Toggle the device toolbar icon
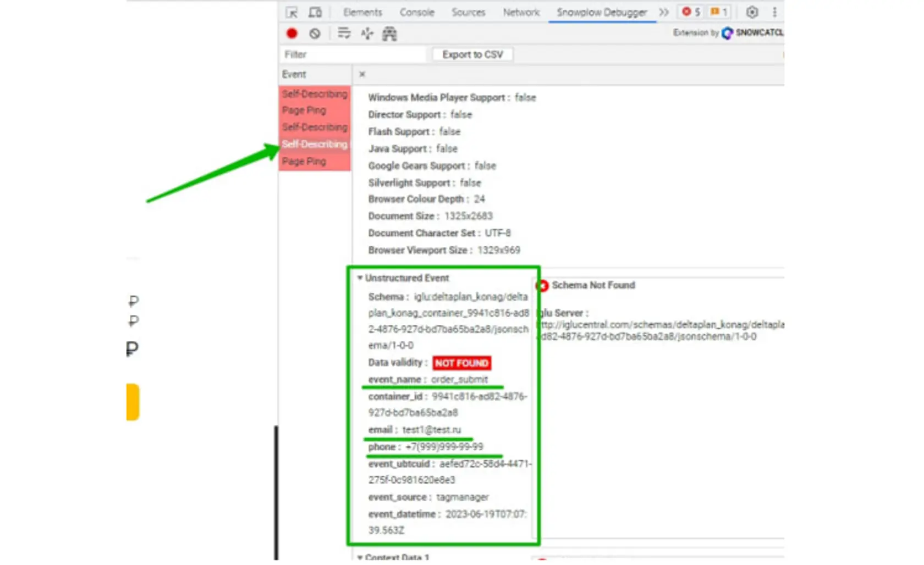 pos(315,12)
